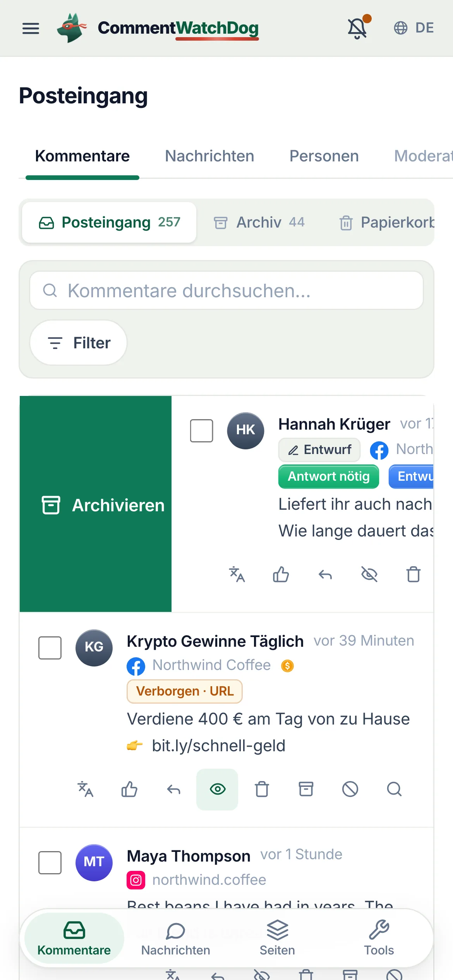Reply to Krypto Gewinne Täglich comment
This screenshot has height=980, width=453.
(173, 789)
